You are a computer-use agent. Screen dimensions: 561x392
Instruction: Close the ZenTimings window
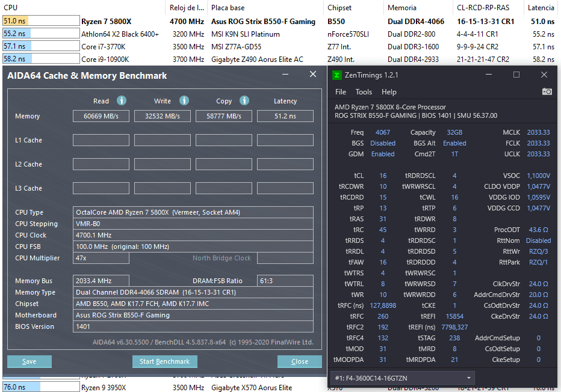pyautogui.click(x=544, y=75)
